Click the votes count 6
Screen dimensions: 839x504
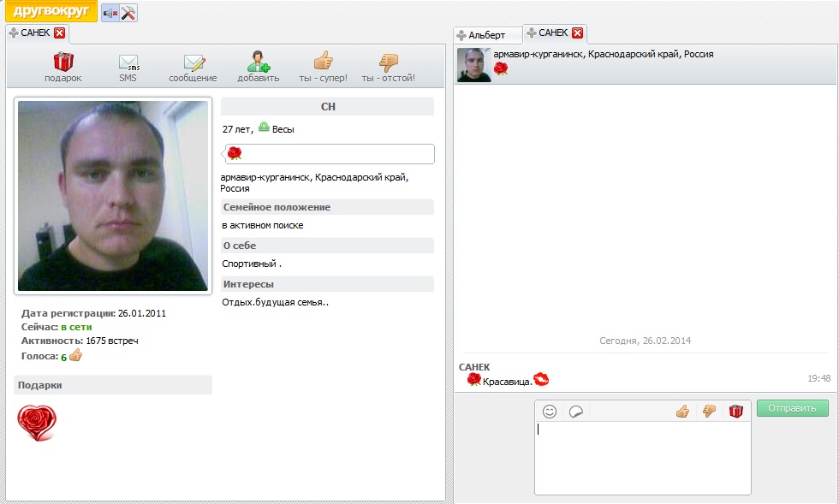[63, 358]
